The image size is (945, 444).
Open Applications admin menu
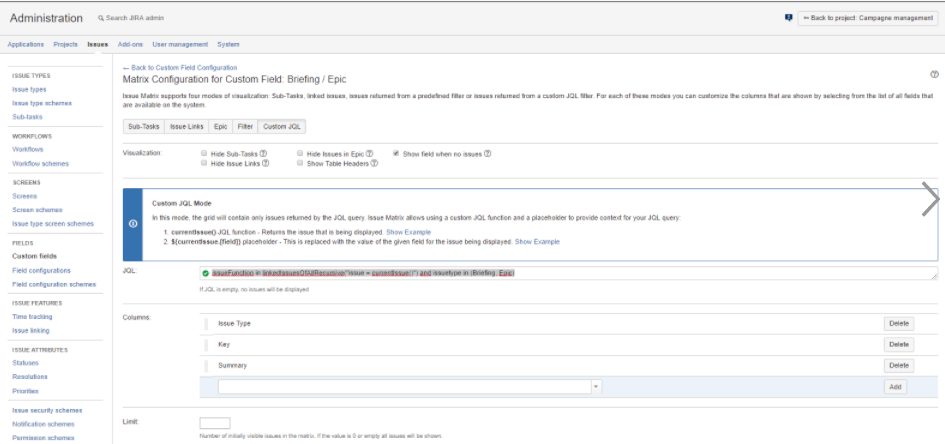point(26,45)
